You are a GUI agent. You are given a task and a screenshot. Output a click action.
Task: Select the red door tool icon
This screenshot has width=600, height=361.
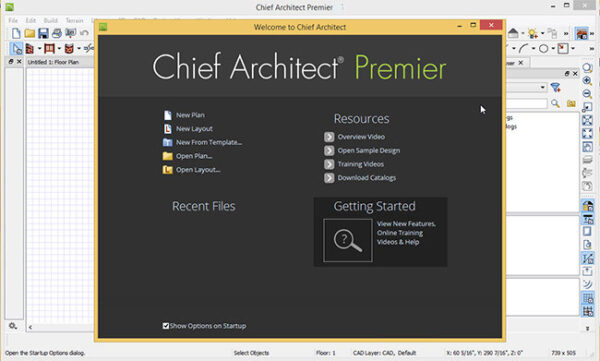point(49,49)
